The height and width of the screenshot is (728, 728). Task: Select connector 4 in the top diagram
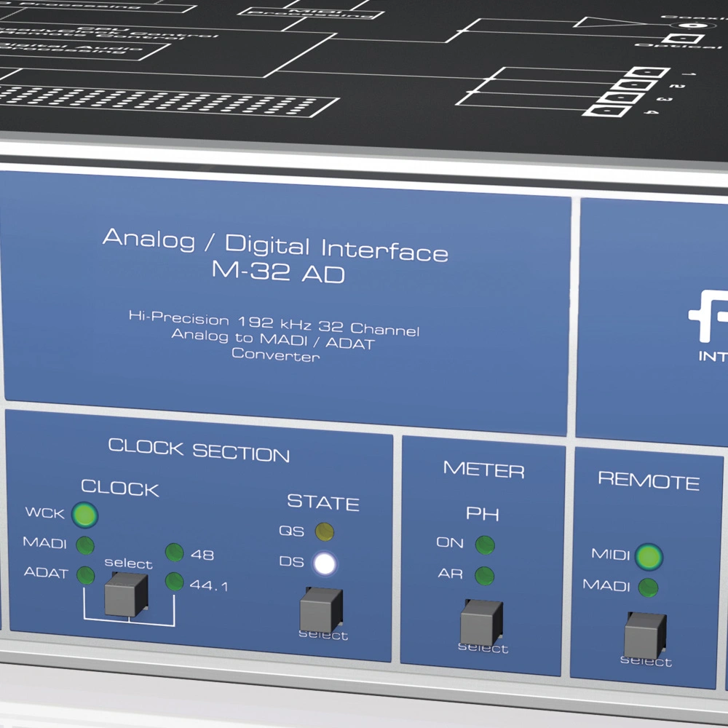coord(606,110)
